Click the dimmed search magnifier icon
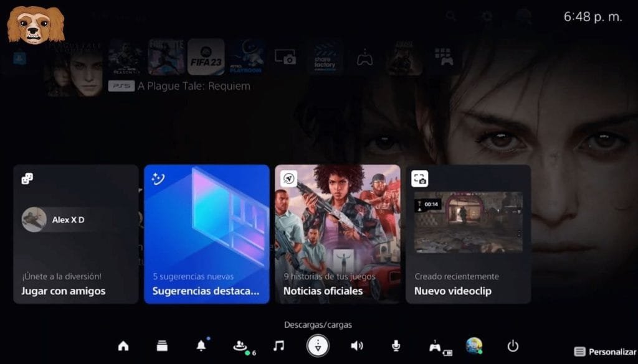This screenshot has width=638, height=364. click(451, 16)
